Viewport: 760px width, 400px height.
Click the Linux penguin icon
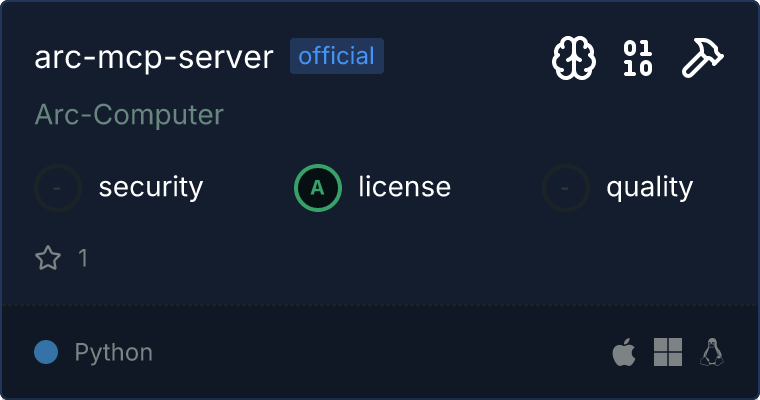[x=712, y=352]
